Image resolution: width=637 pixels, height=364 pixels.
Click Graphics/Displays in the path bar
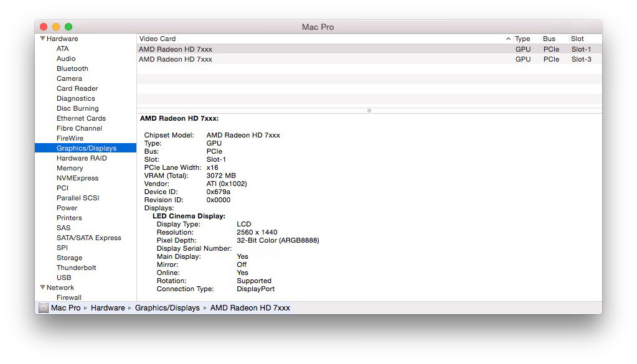point(168,308)
